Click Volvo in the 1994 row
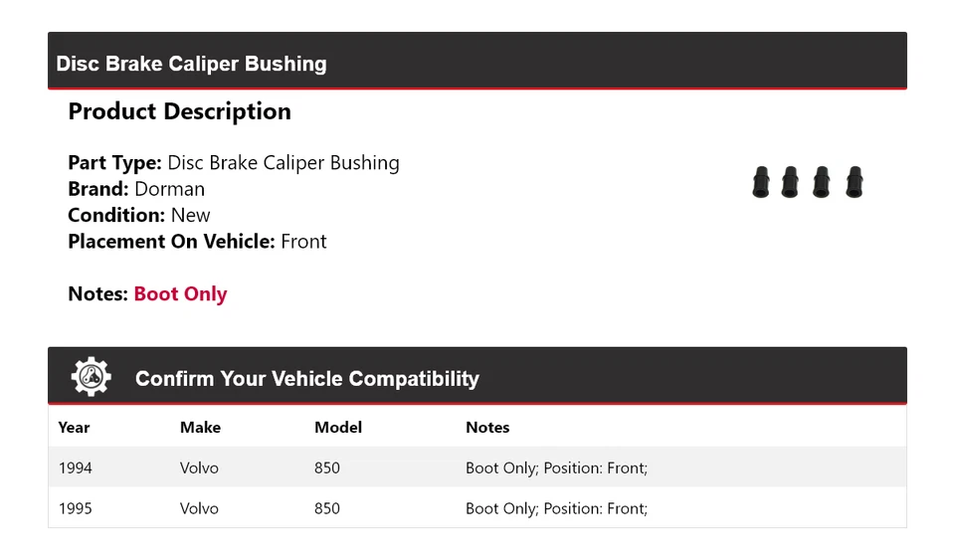This screenshot has width=955, height=560. click(x=199, y=467)
